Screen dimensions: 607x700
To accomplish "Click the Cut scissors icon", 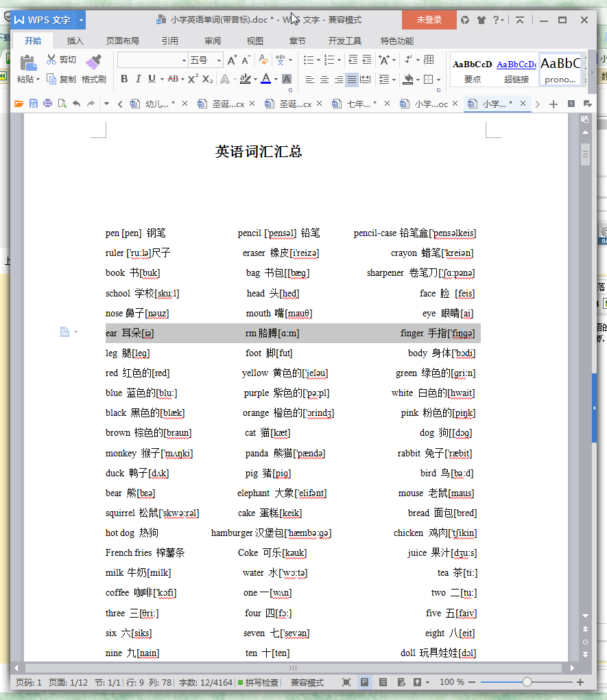I will click(51, 60).
